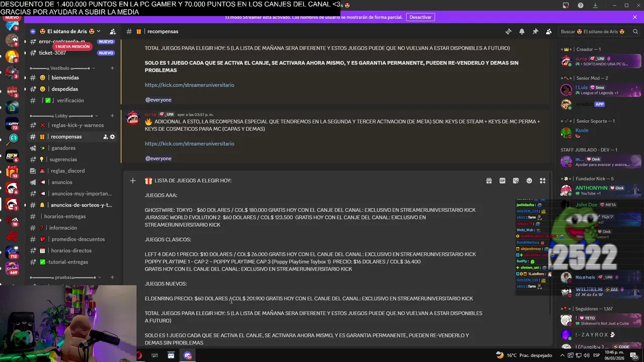
Task: Click the Discord icon in Windows taskbar
Action: point(188,355)
